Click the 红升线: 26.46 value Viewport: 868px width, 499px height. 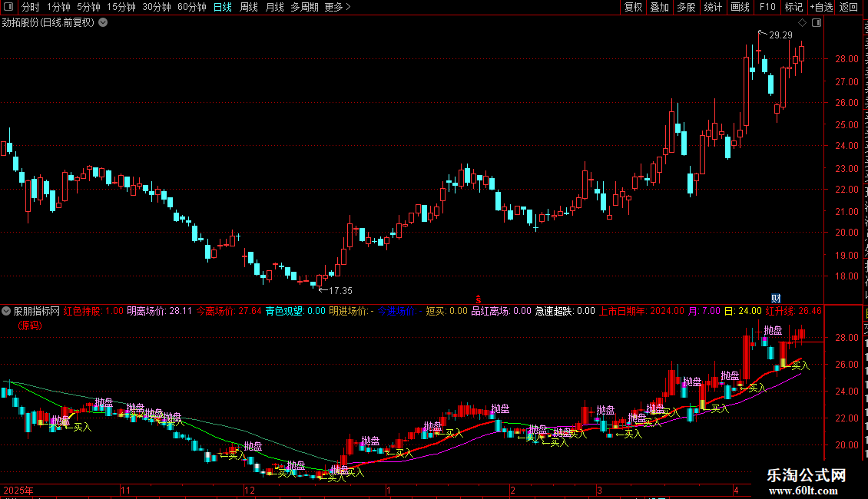(793, 312)
